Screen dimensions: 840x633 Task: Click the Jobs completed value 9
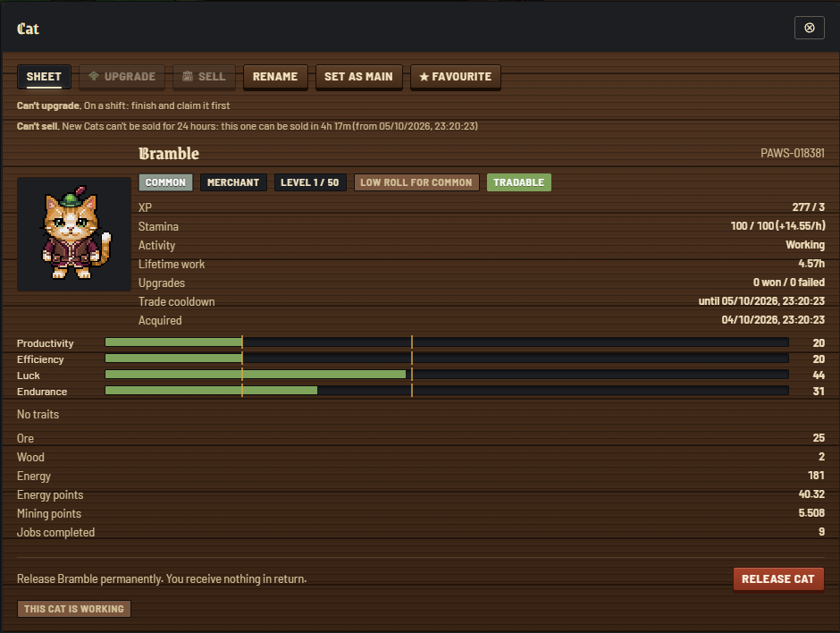point(822,532)
